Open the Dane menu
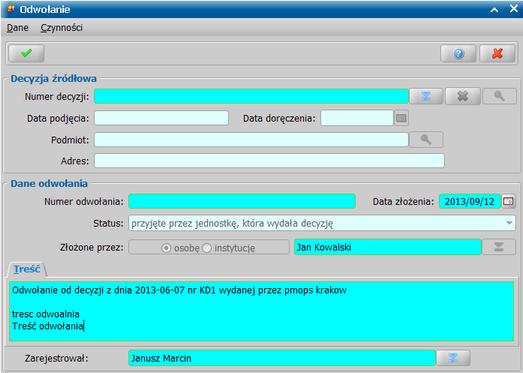The image size is (523, 373). [17, 28]
